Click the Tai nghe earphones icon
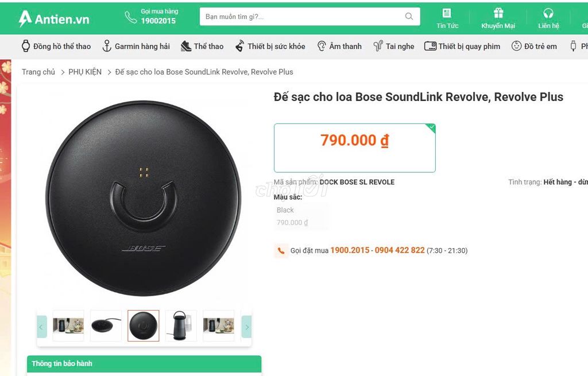This screenshot has width=588, height=376. point(377,45)
